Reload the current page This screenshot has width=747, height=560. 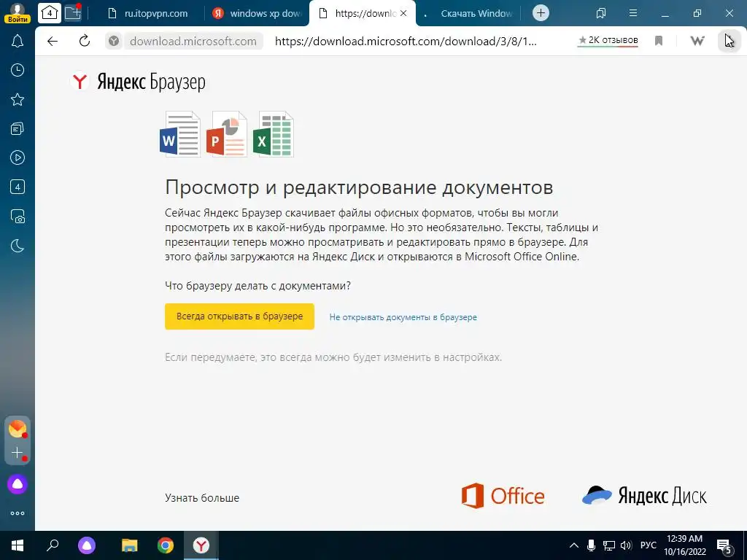coord(85,41)
